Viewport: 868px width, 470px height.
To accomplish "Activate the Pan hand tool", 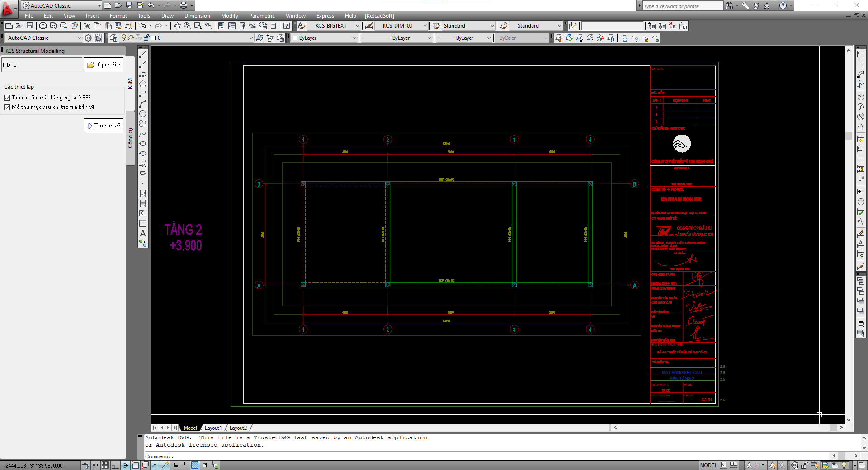I will [177, 26].
